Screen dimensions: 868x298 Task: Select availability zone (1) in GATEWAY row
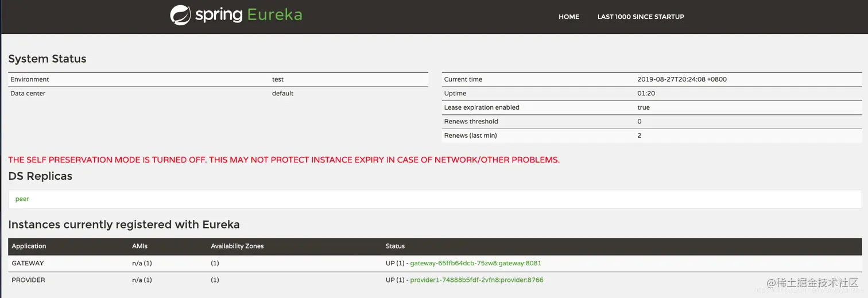pos(215,263)
